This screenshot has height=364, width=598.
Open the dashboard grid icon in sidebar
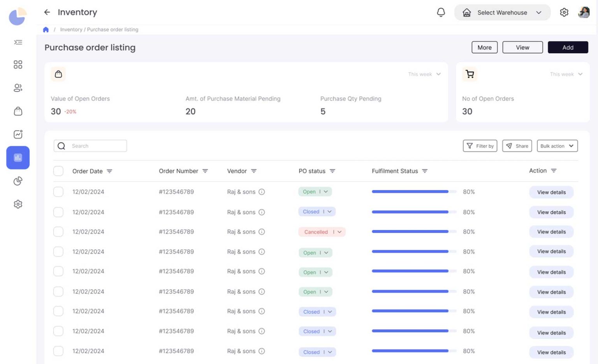click(18, 65)
